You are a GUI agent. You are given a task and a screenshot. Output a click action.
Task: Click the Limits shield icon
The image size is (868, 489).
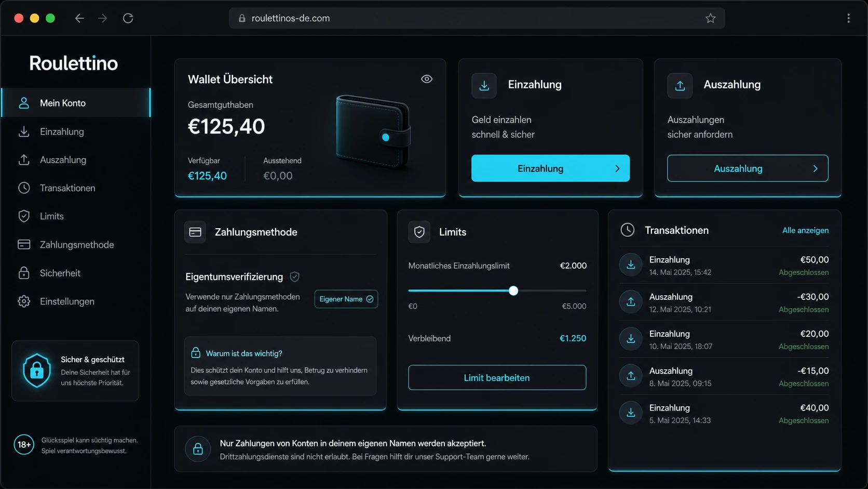click(419, 232)
